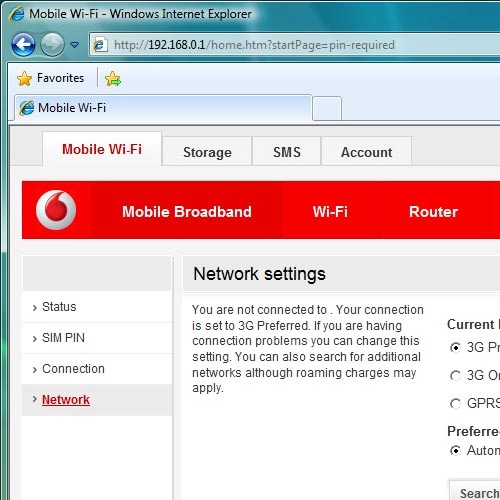Click the Favorites star icon
The image size is (500, 500).
coord(24,79)
